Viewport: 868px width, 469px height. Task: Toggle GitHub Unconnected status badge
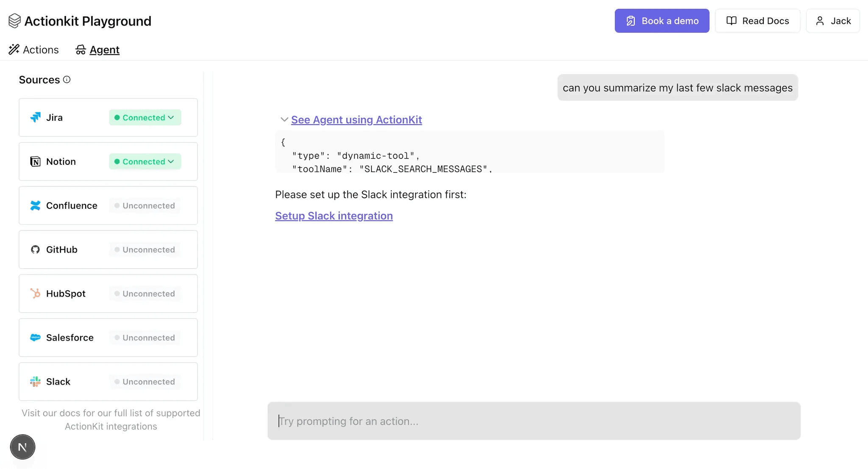[145, 250]
